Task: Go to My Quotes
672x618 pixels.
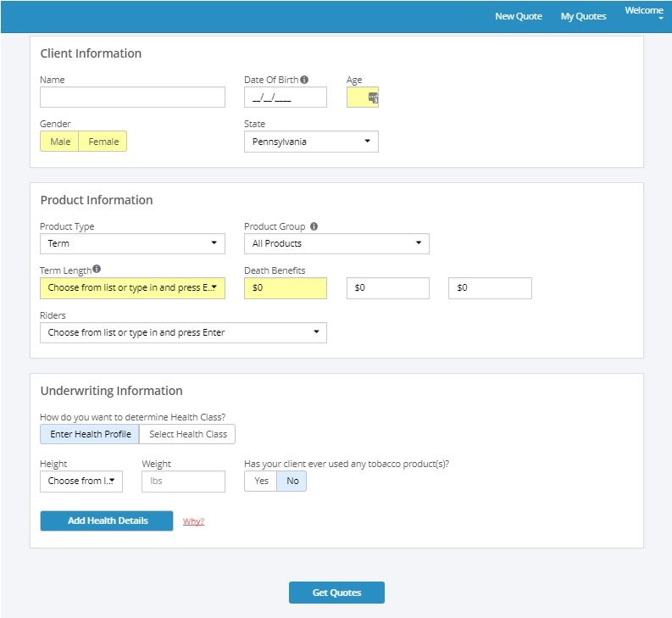Action: [x=583, y=16]
